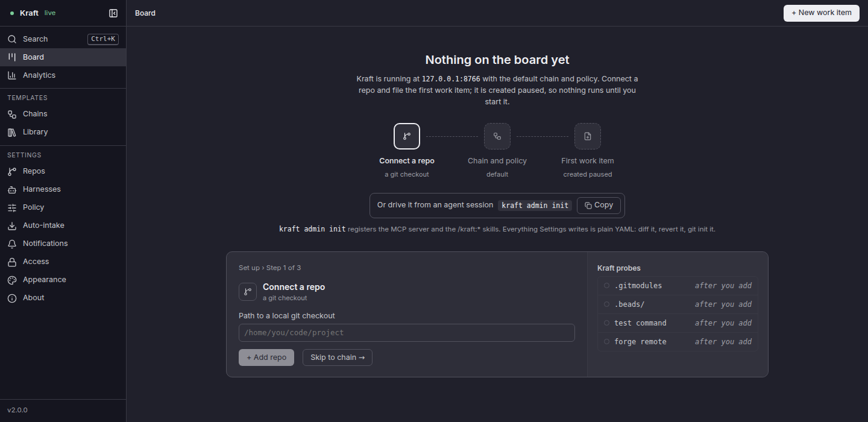The height and width of the screenshot is (422, 868).
Task: Open Repos settings
Action: [x=63, y=171]
